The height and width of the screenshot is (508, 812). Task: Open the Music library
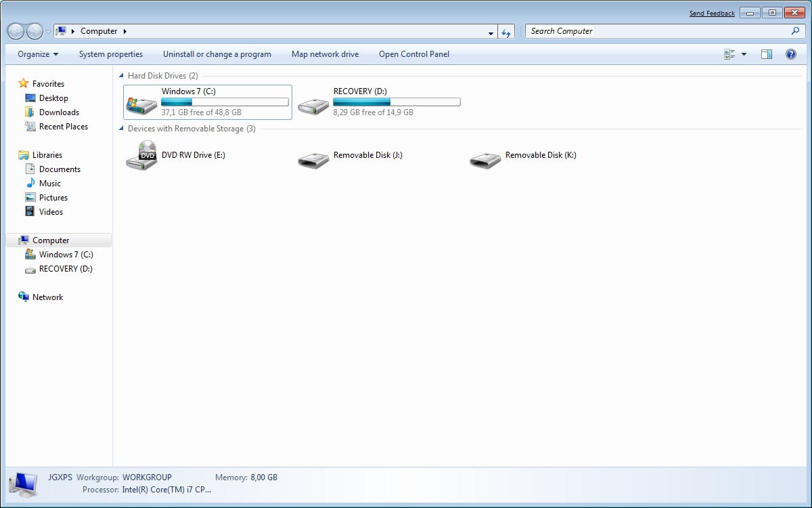pyautogui.click(x=50, y=184)
